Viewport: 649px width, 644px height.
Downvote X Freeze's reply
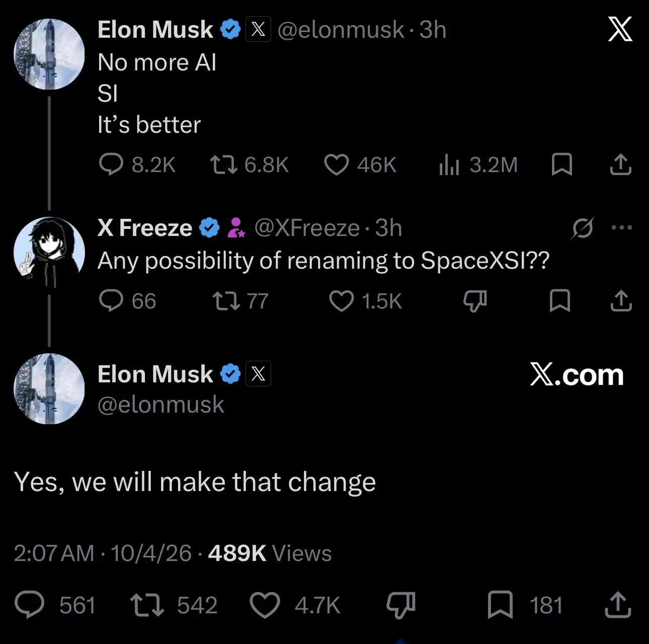click(475, 301)
